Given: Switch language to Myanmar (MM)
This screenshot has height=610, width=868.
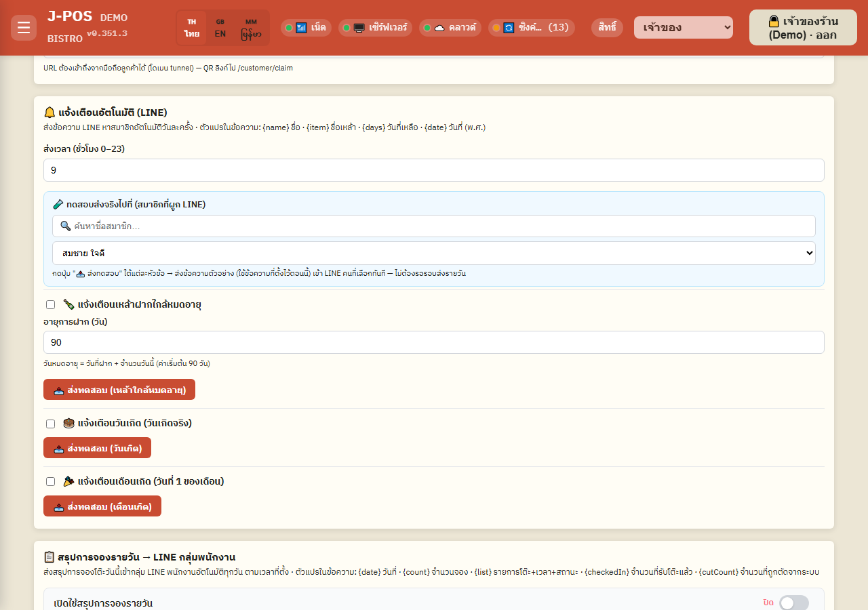Looking at the screenshot, I should click(x=251, y=28).
